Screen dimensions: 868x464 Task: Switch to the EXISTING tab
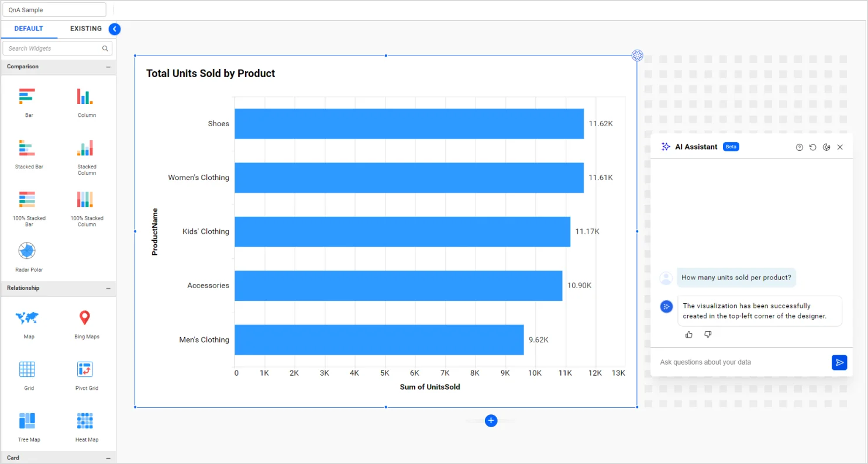coord(86,29)
